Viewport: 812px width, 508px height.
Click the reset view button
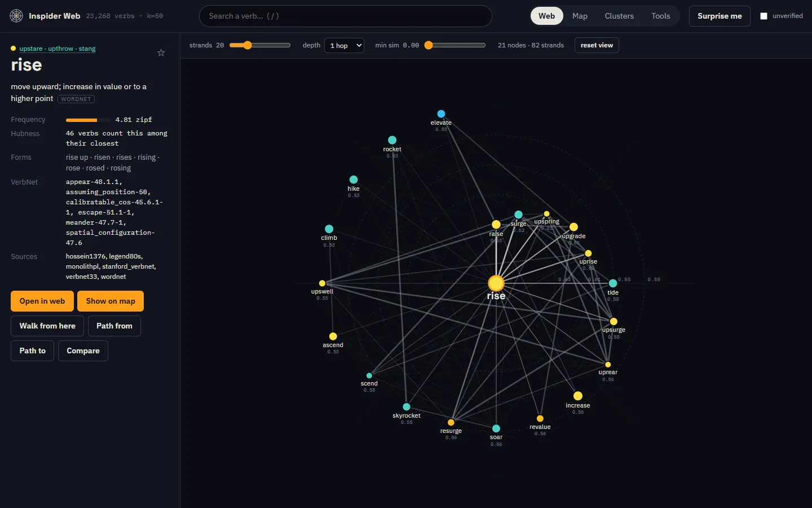[x=597, y=45]
